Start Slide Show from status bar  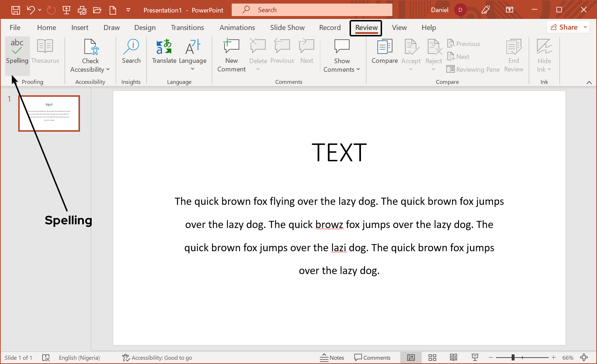(x=475, y=357)
